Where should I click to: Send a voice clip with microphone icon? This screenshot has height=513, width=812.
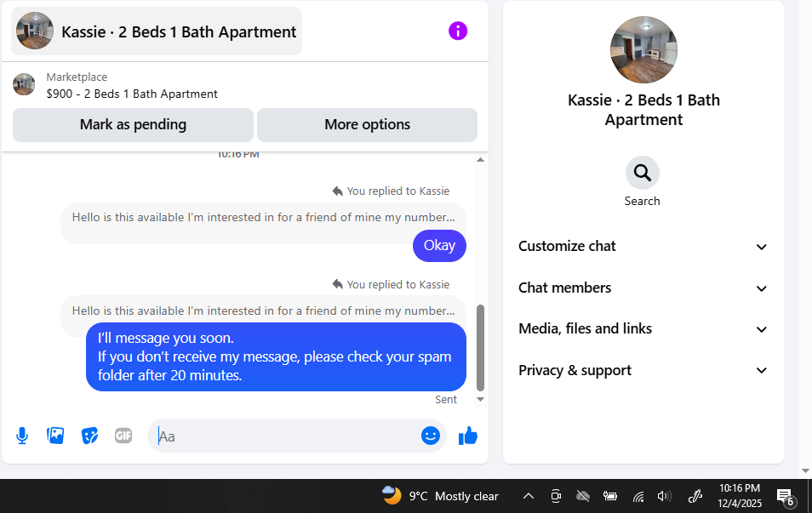(22, 436)
